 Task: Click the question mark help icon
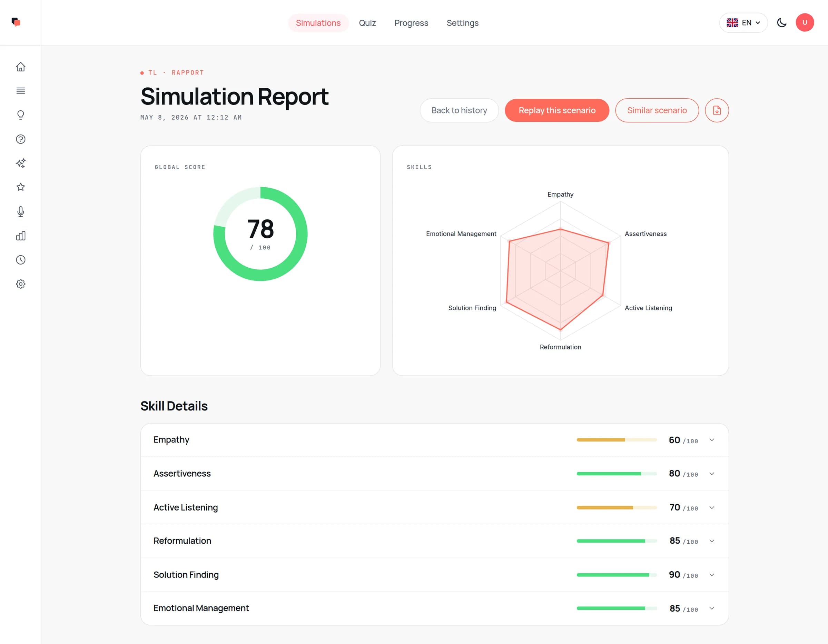[20, 139]
